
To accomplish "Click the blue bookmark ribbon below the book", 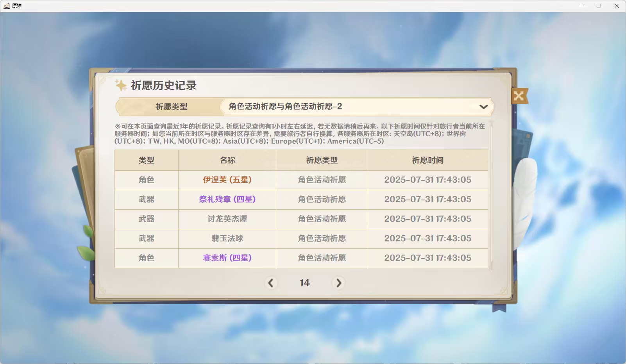I will 499,308.
